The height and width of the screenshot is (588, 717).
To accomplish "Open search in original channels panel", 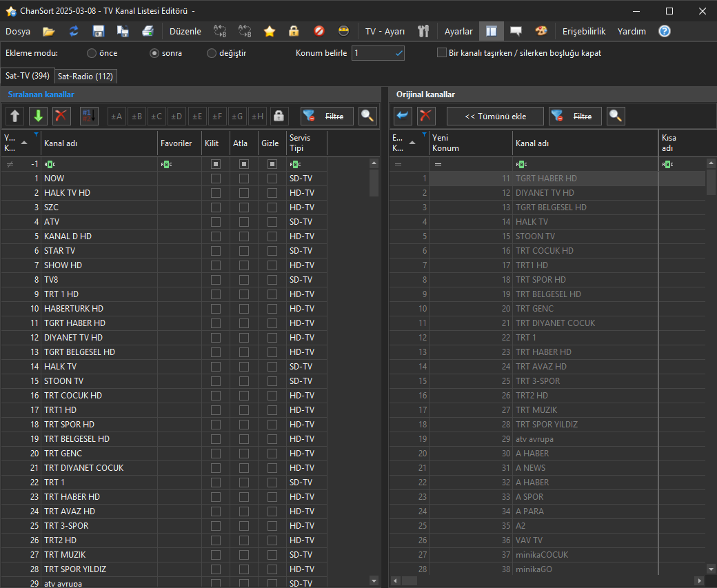I will pos(616,116).
